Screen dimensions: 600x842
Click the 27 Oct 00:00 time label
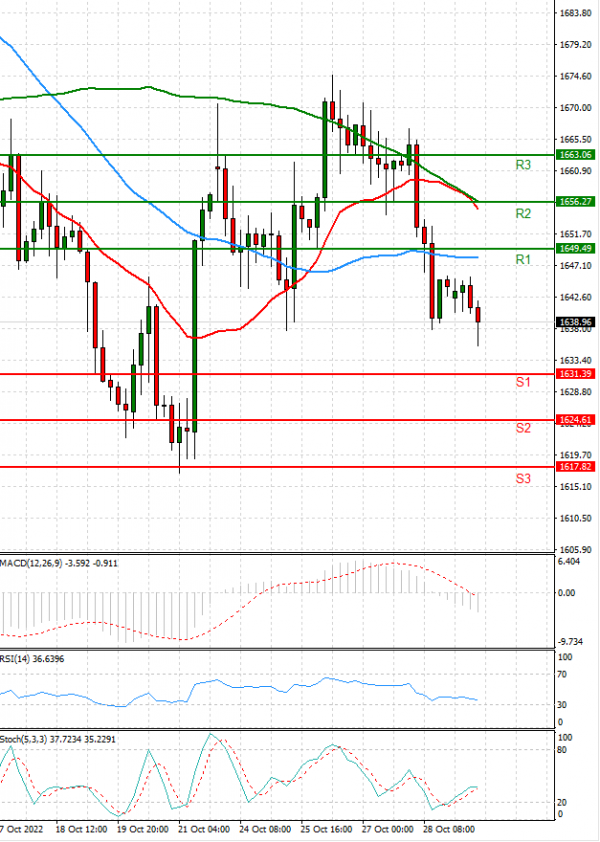pyautogui.click(x=387, y=829)
